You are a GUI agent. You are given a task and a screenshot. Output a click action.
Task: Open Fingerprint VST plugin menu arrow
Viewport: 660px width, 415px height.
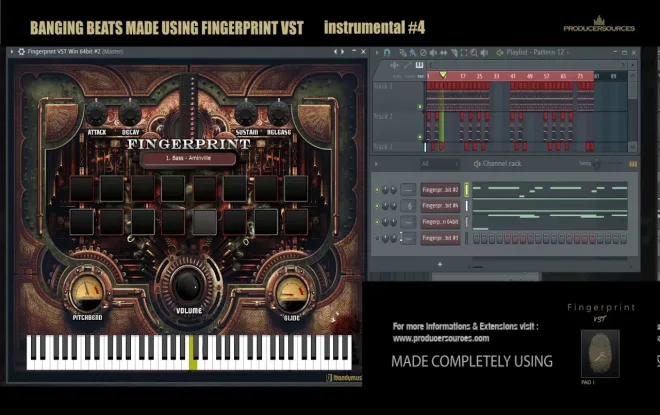pos(12,51)
